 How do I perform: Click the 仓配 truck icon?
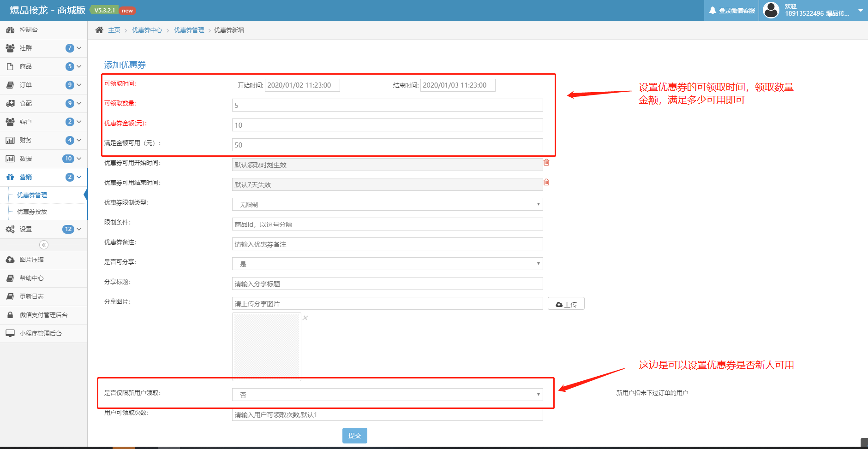pyautogui.click(x=10, y=103)
